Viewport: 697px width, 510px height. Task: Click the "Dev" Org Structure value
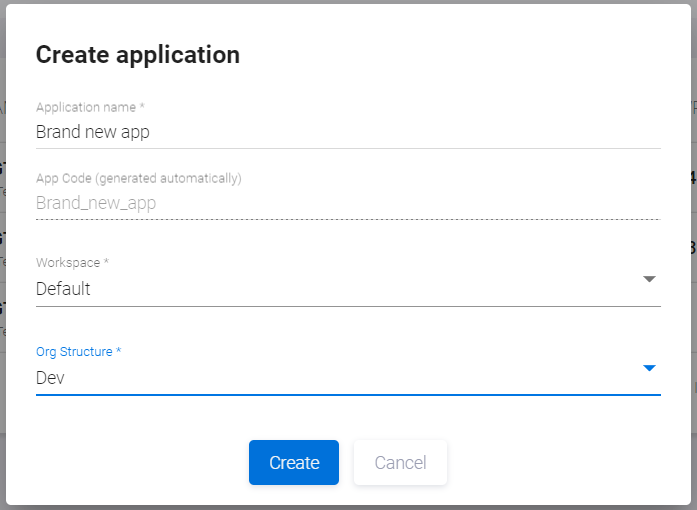point(50,378)
